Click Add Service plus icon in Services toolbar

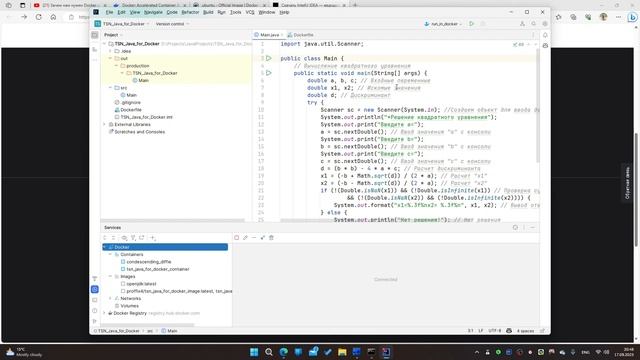click(153, 238)
